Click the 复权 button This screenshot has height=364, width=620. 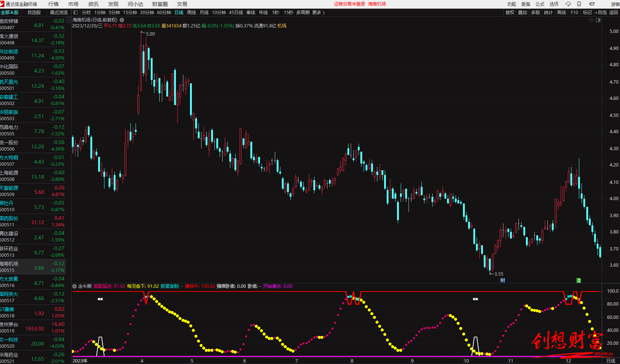coord(510,13)
